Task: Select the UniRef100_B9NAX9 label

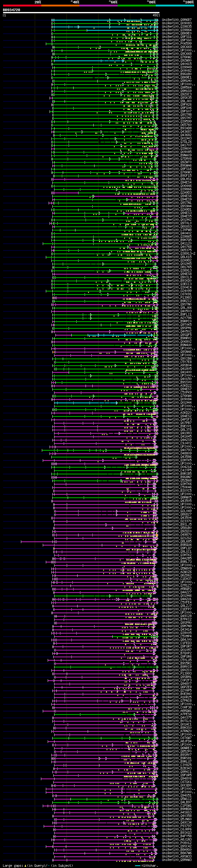Action: 176,155
